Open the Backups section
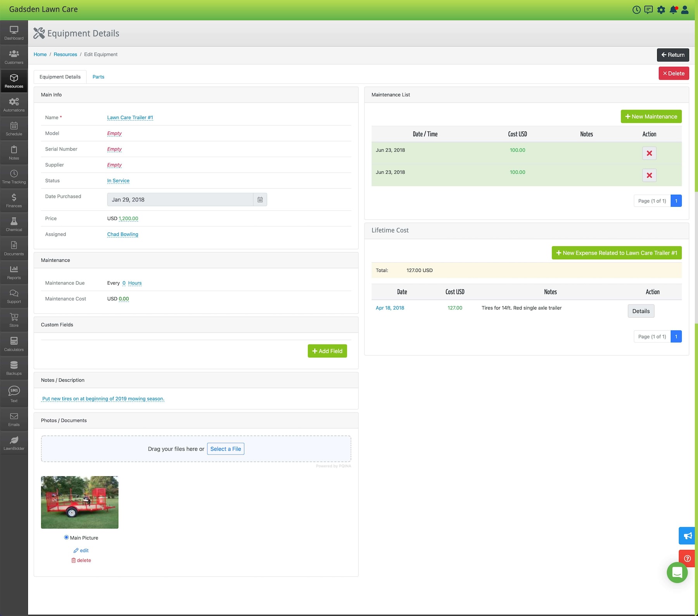698x616 pixels. 14,367
